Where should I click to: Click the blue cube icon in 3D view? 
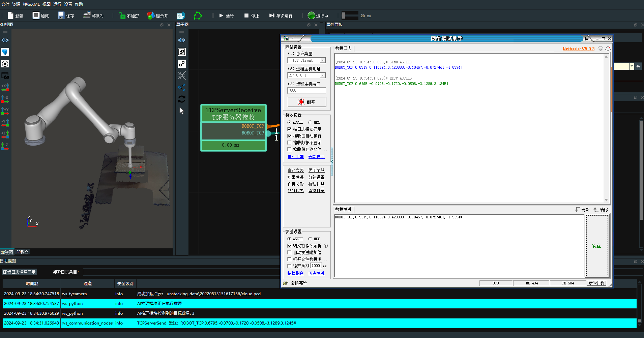(5, 52)
